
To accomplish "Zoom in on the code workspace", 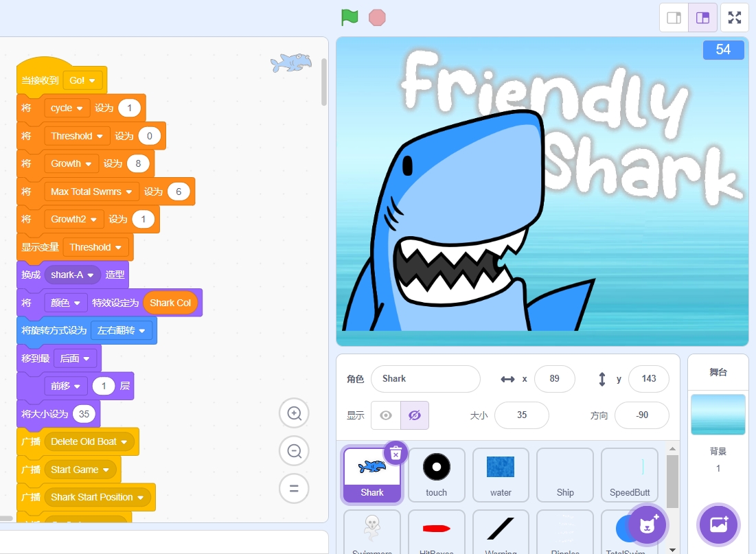I will [x=294, y=413].
